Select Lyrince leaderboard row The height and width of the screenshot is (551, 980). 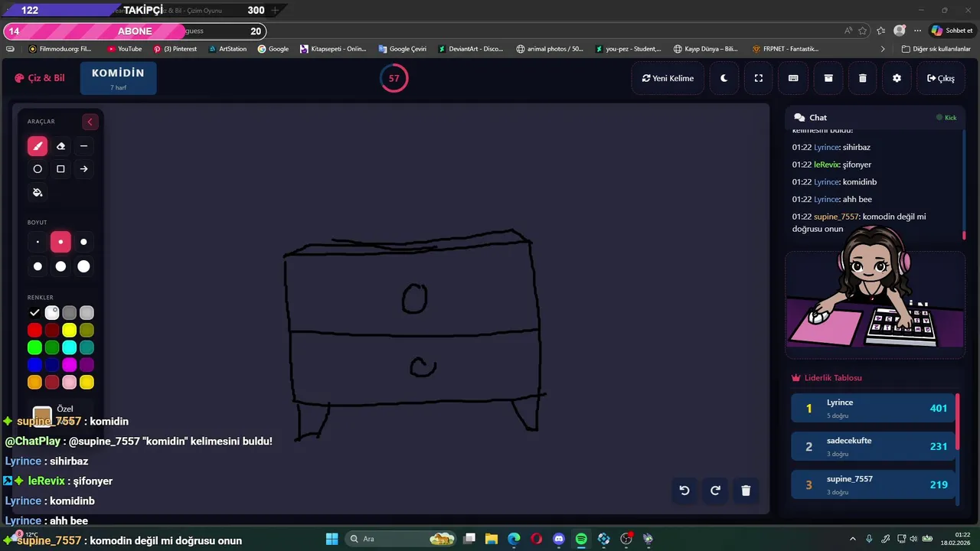point(872,408)
